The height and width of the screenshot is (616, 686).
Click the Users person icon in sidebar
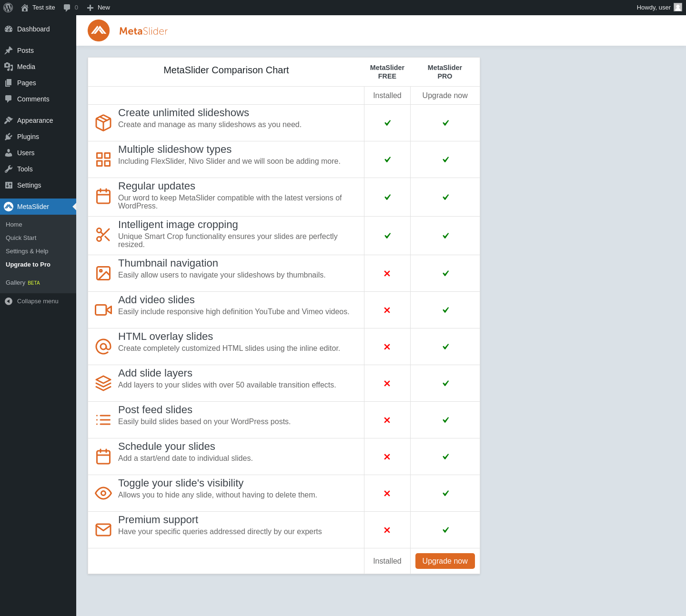pyautogui.click(x=9, y=153)
